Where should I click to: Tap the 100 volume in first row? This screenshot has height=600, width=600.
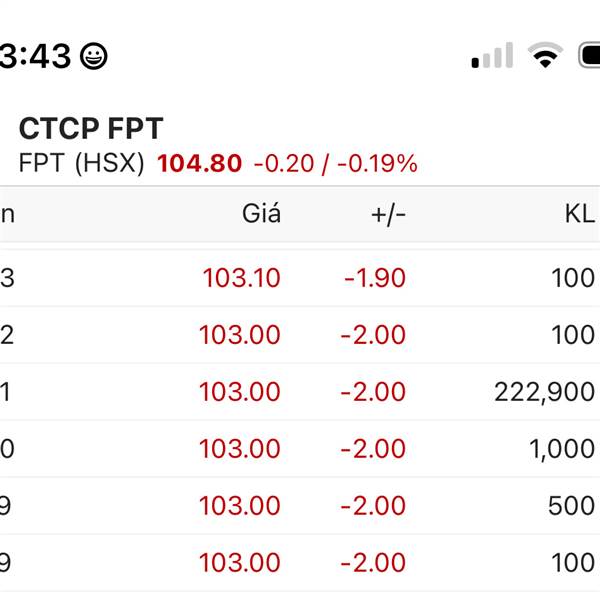573,278
